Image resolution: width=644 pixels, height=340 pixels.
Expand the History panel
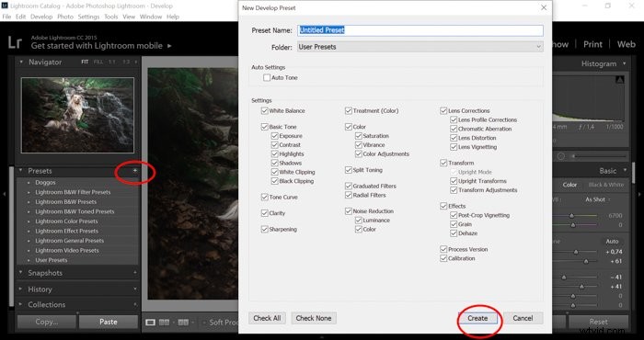coord(20,289)
